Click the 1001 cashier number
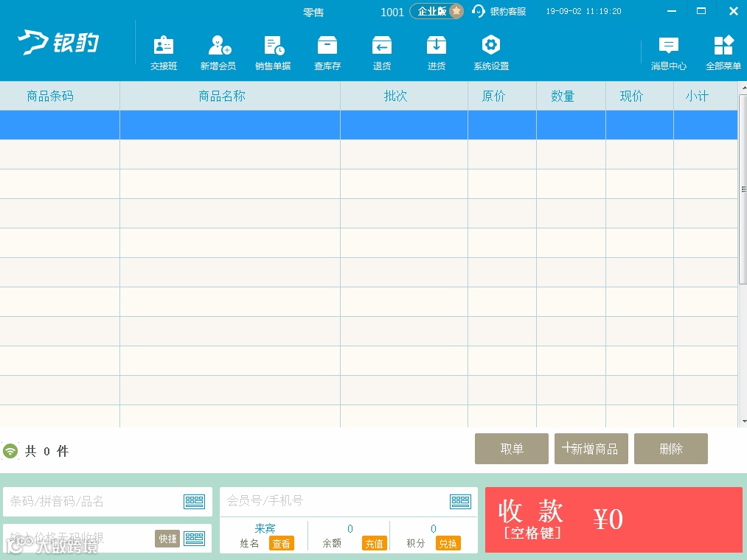747x560 pixels. click(x=392, y=12)
